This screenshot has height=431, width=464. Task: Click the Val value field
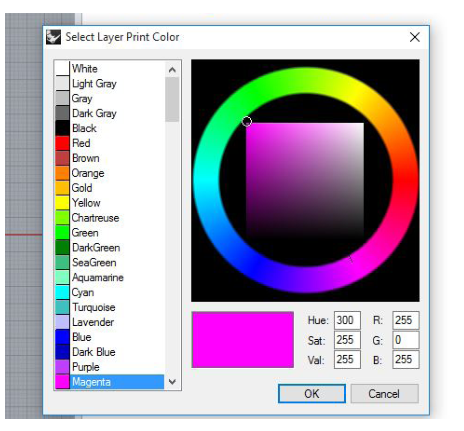click(347, 359)
